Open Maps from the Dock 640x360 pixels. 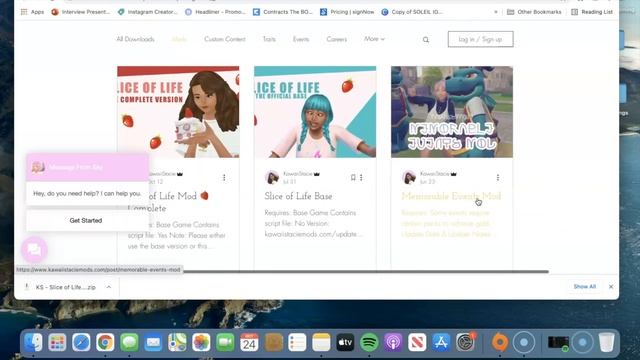pos(177,342)
